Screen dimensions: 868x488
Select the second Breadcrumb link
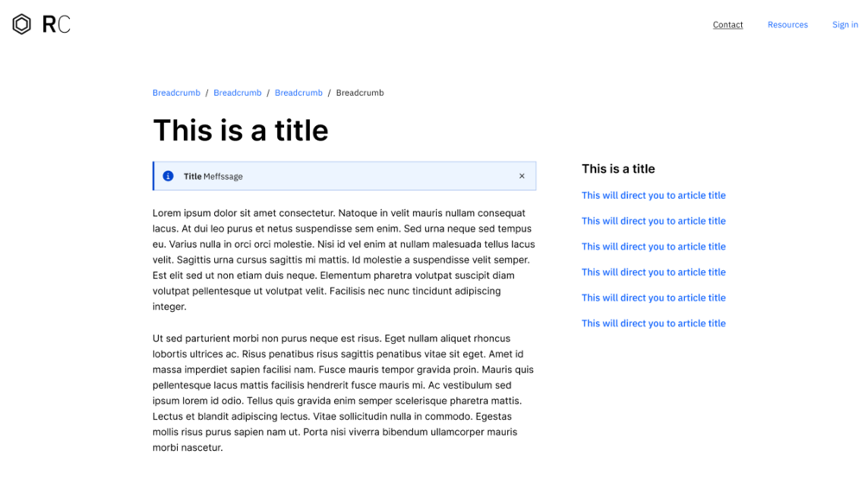pyautogui.click(x=238, y=92)
